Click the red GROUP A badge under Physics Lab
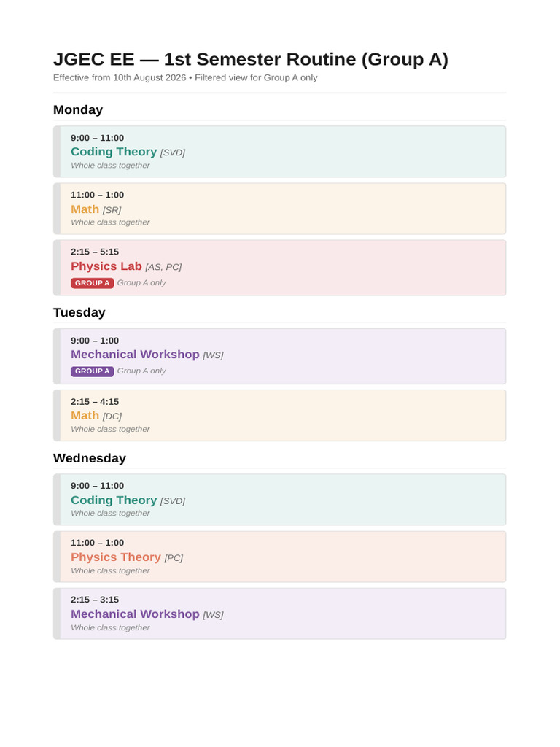The width and height of the screenshot is (560, 747). 92,283
